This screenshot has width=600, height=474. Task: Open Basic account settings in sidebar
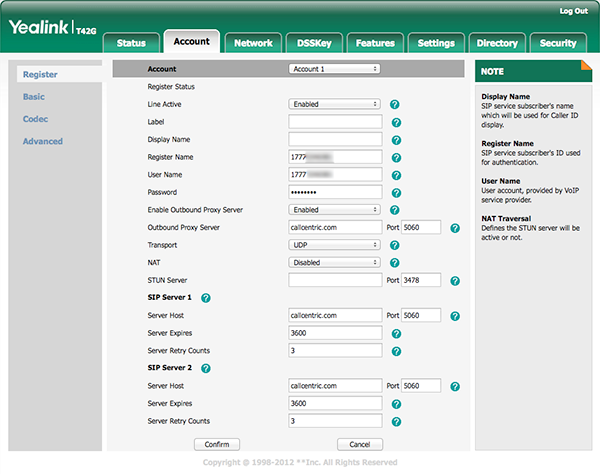[34, 97]
